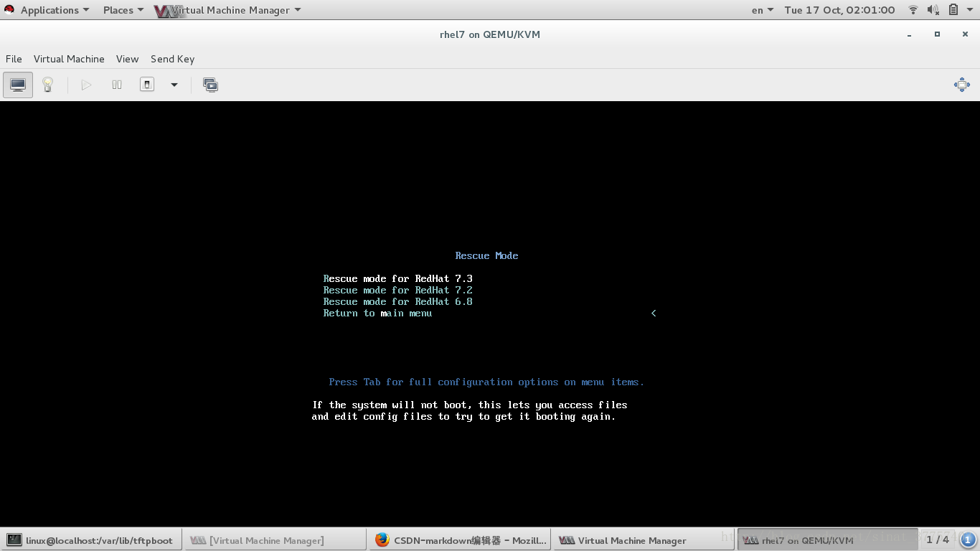The height and width of the screenshot is (551, 980).
Task: Show the graphical console view
Action: coord(18,85)
